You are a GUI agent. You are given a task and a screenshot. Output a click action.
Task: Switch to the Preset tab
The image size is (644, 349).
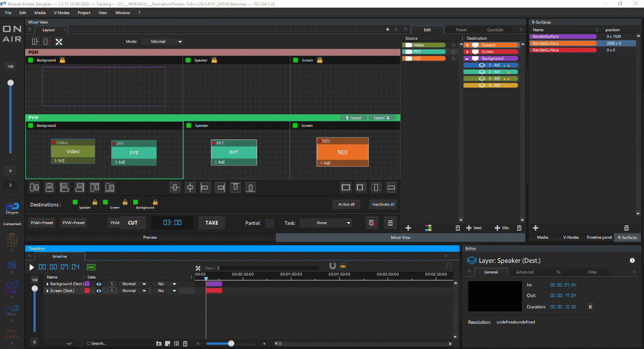(x=461, y=30)
